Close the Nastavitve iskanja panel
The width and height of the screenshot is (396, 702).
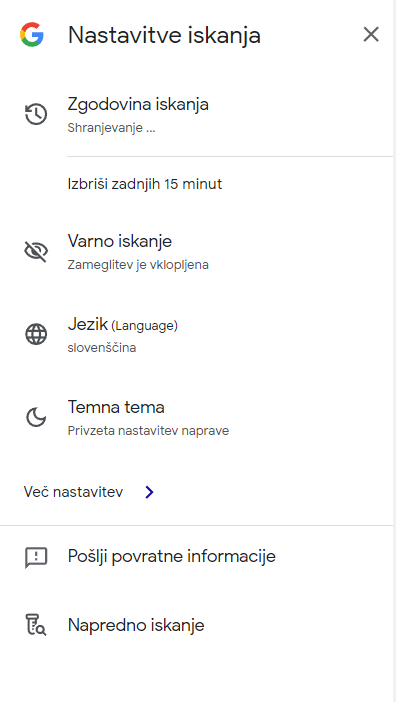click(x=371, y=34)
